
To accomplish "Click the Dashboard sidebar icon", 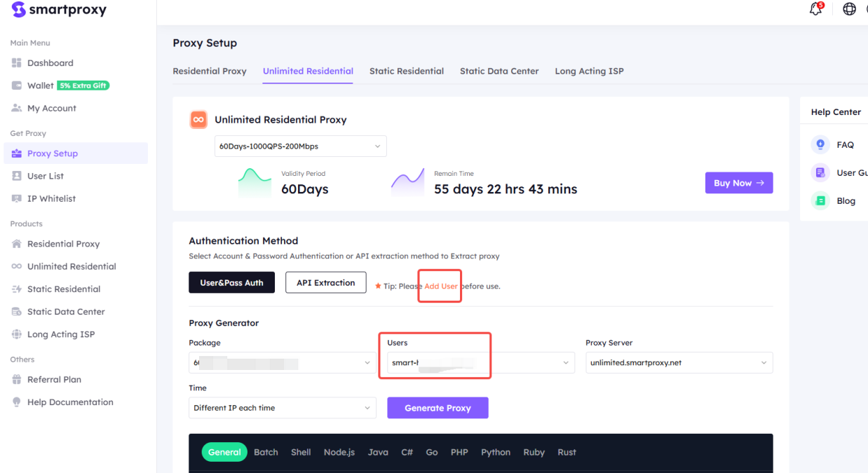I will tap(17, 63).
